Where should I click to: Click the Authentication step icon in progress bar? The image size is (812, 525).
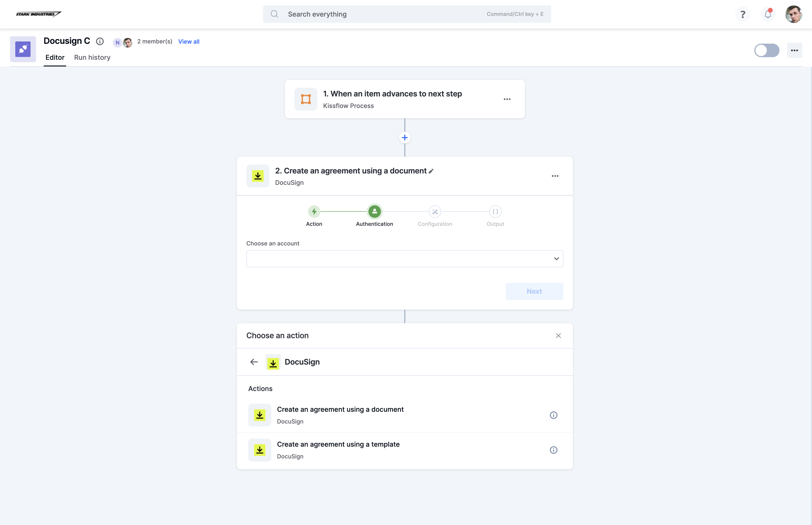(x=374, y=211)
